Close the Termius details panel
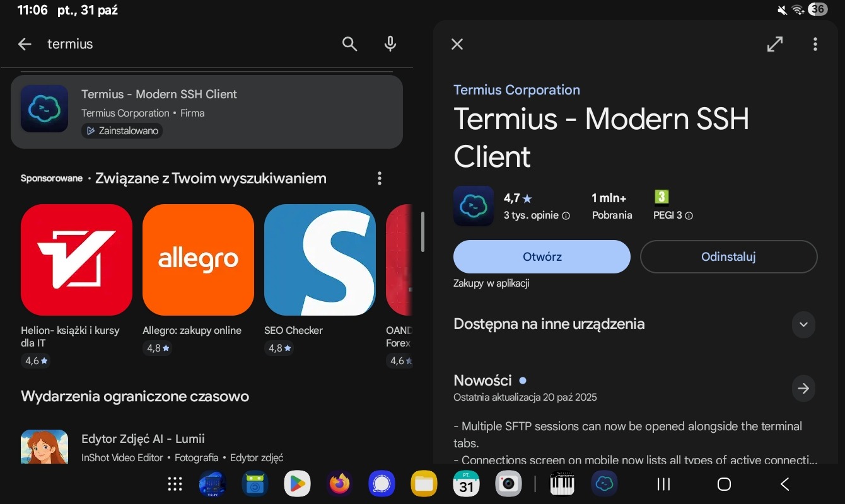The image size is (845, 504). 457,44
